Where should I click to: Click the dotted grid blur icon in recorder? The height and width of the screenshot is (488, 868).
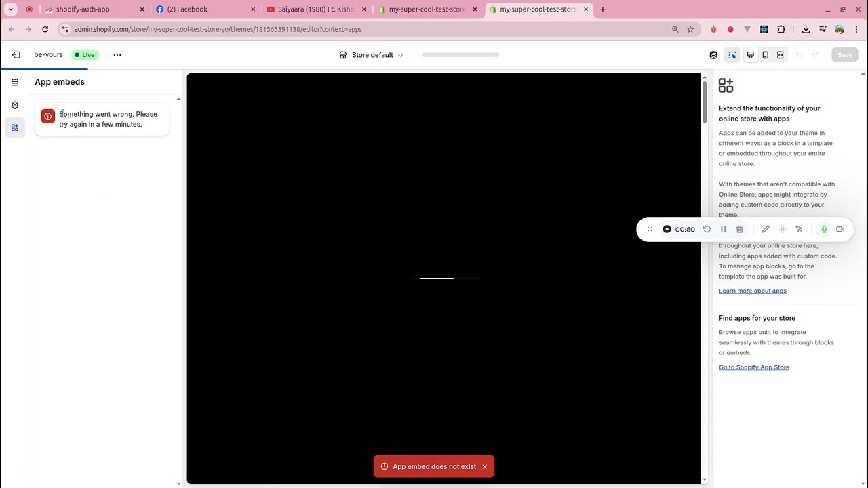tap(783, 229)
